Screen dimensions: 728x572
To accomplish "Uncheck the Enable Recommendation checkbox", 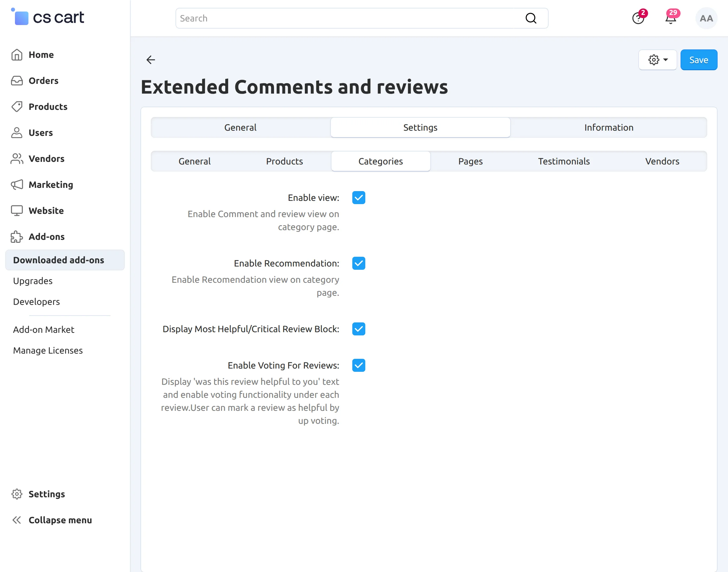I will click(359, 263).
